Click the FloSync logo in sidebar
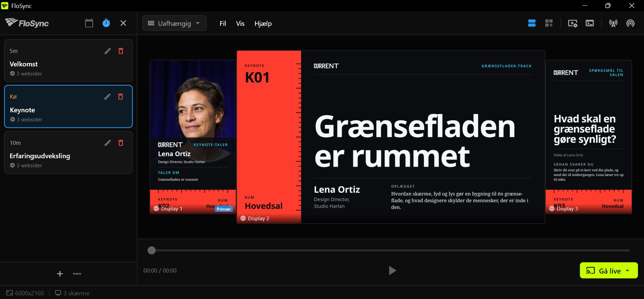The height and width of the screenshot is (299, 644). pyautogui.click(x=27, y=23)
